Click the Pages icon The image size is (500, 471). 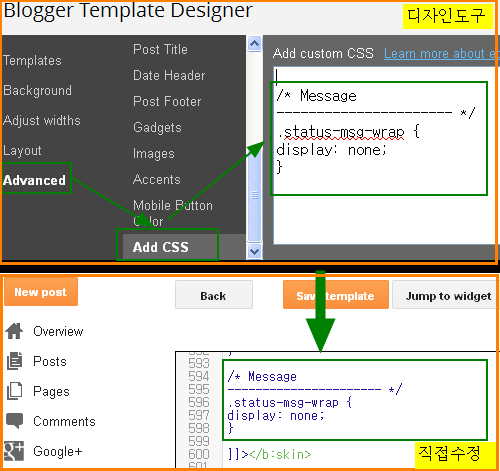pyautogui.click(x=14, y=391)
